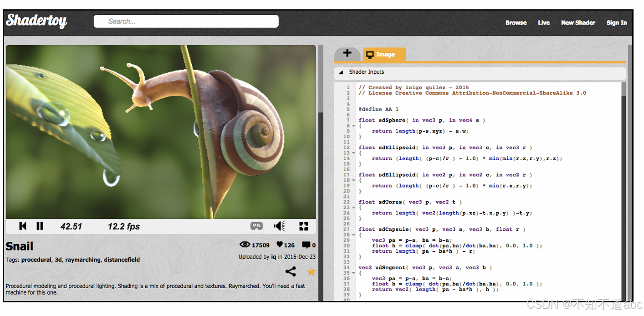
Task: Rewind the shader to start
Action: [x=23, y=226]
